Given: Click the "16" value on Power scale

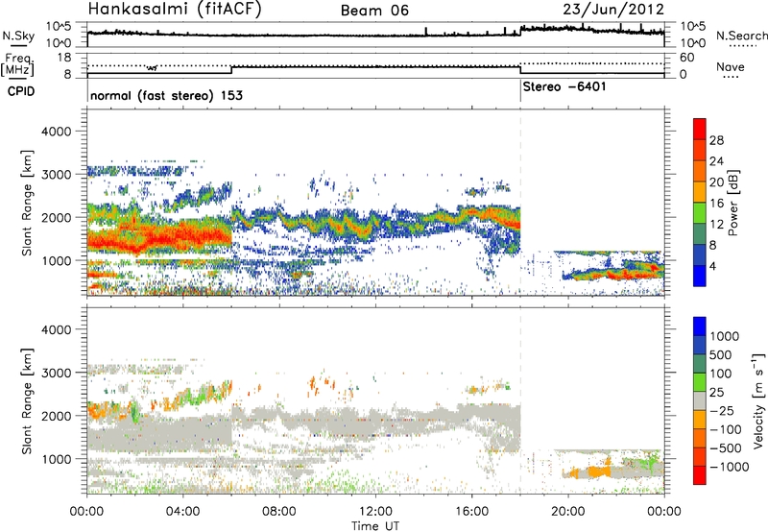Looking at the screenshot, I should [x=716, y=204].
